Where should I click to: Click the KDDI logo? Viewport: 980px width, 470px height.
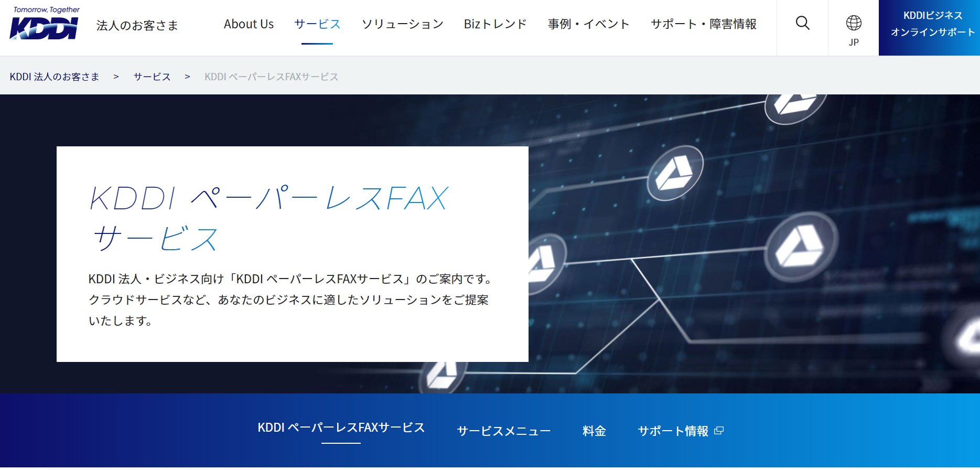click(x=44, y=24)
